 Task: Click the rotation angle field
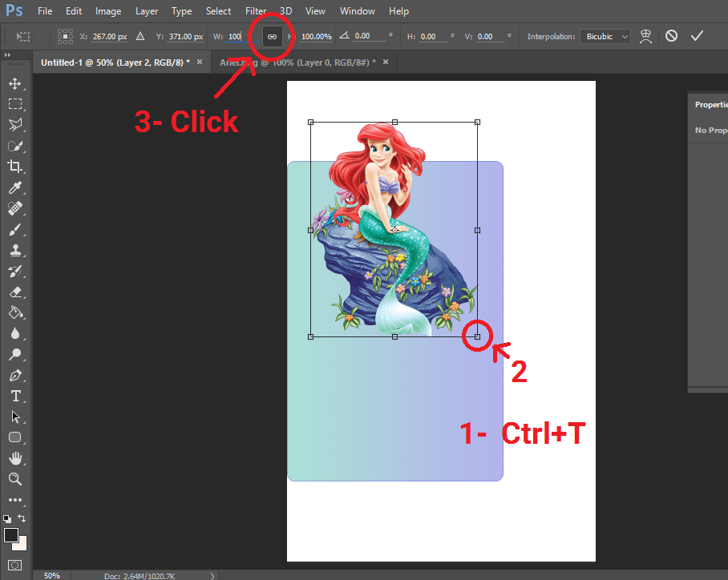[x=370, y=36]
